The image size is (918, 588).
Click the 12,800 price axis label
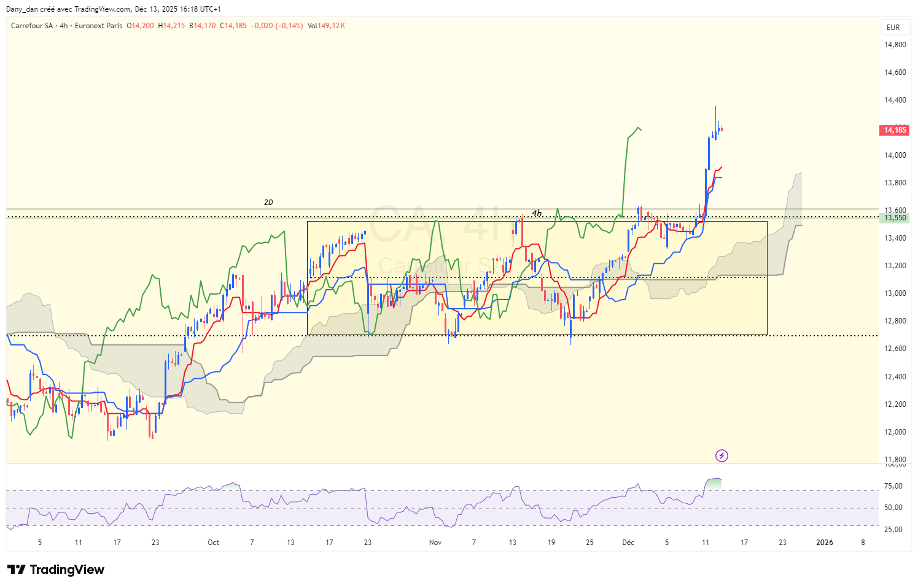(x=895, y=321)
